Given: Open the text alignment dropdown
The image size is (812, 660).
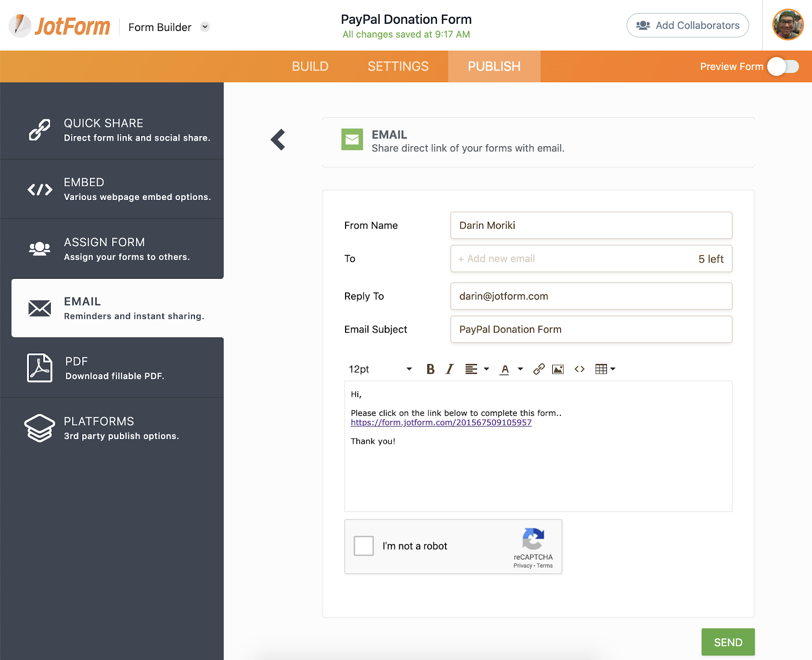Looking at the screenshot, I should point(477,369).
